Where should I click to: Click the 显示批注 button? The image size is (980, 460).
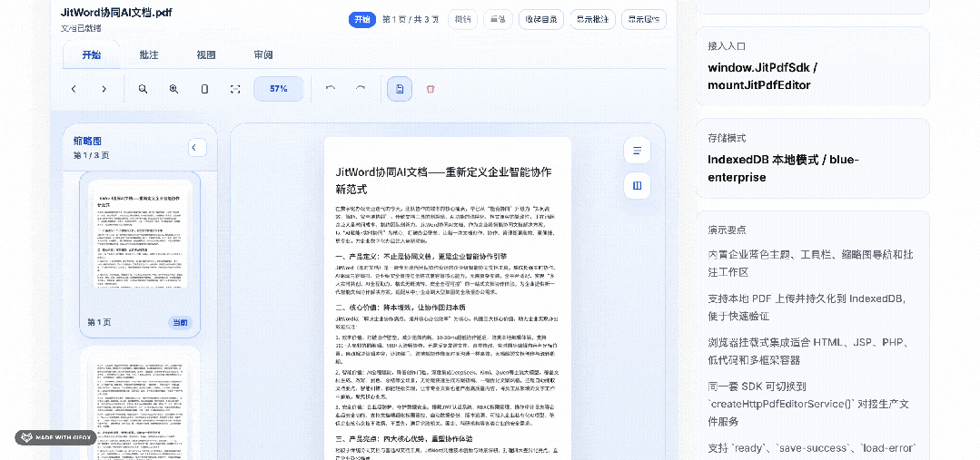click(x=593, y=19)
